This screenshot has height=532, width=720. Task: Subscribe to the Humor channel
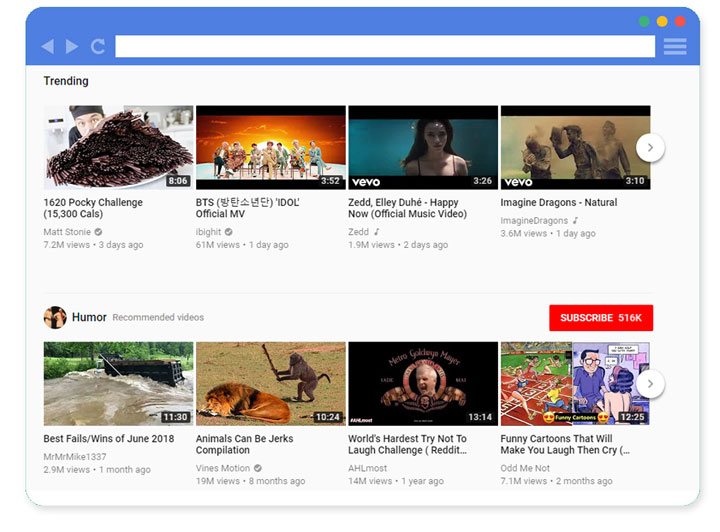[x=601, y=318]
